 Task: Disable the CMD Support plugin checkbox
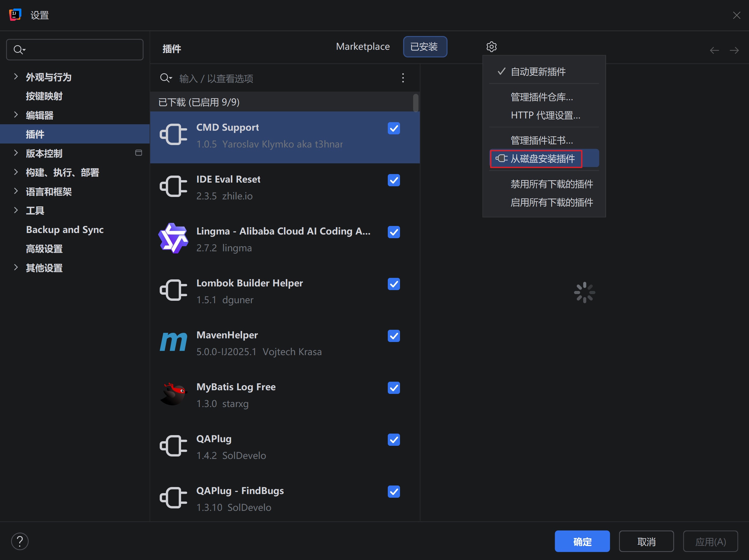point(394,128)
